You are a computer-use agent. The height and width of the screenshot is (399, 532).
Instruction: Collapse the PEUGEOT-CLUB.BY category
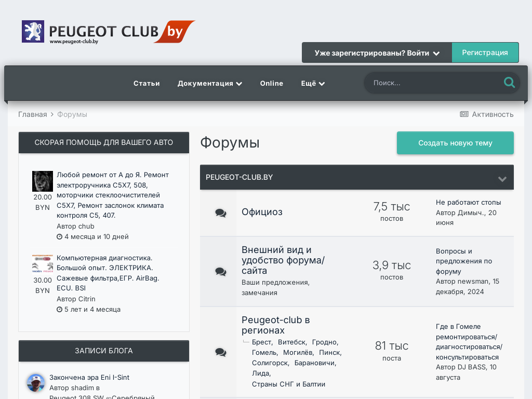point(502,179)
